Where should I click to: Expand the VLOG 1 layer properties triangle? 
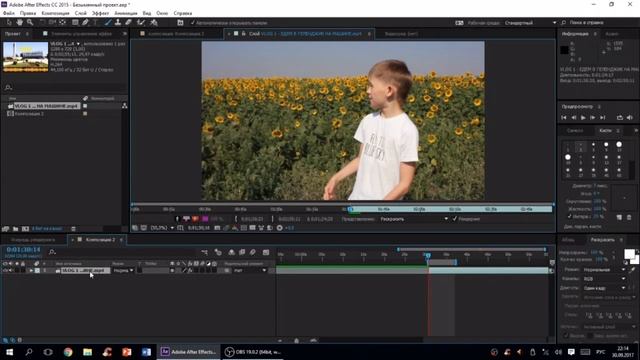31,271
